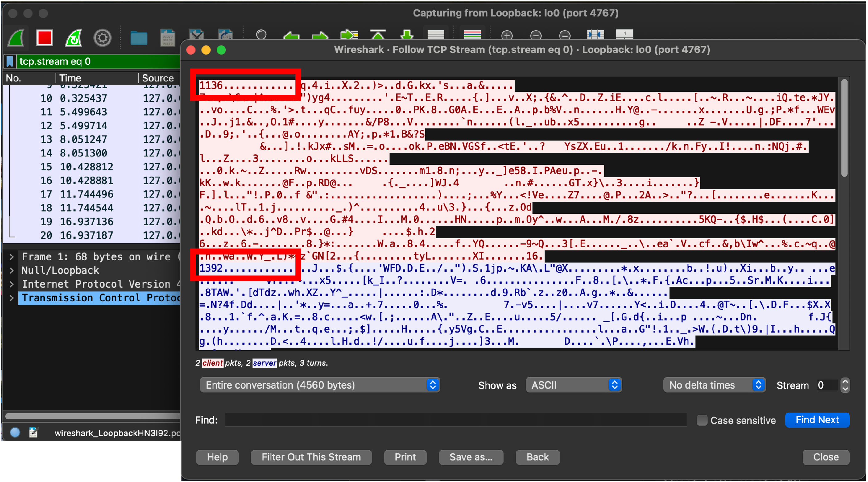Open capture options with the gear icon
Screen dimensions: 868x482
coord(103,38)
